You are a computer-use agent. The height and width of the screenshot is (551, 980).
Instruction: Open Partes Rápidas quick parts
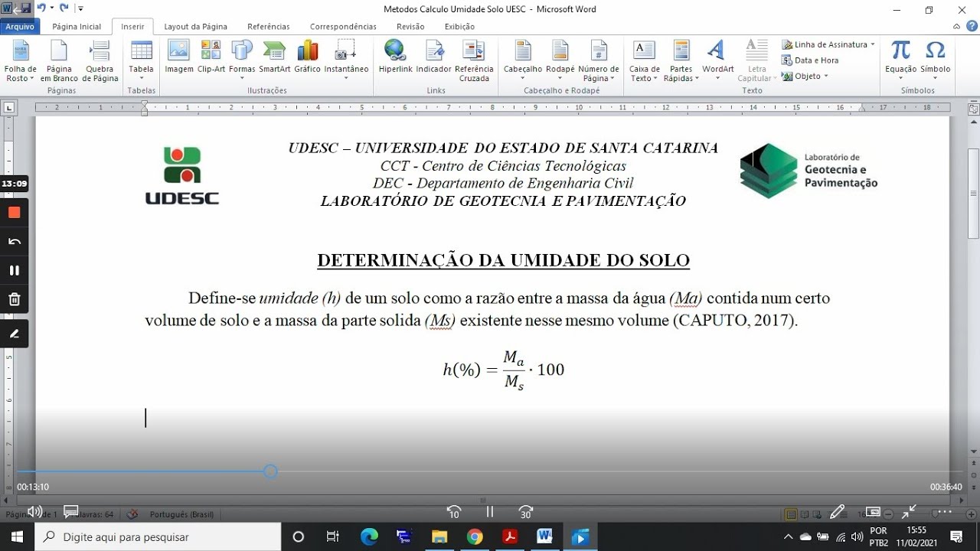[681, 61]
